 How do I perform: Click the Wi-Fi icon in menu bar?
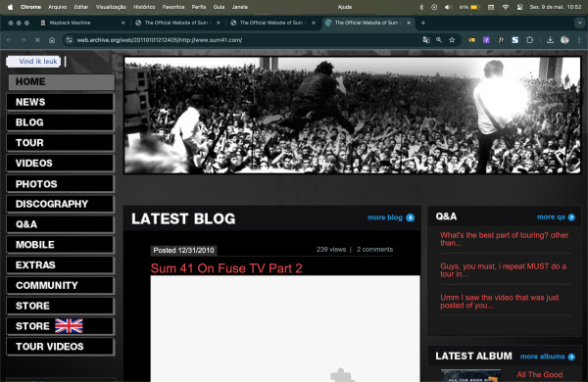506,7
